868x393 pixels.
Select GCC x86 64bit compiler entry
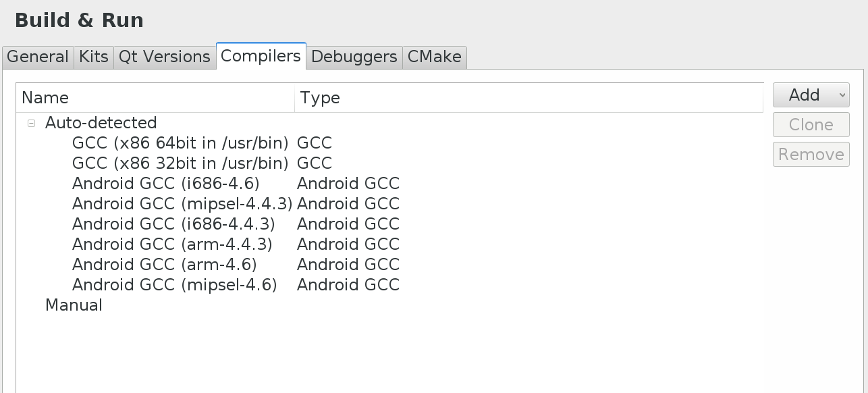pos(180,143)
